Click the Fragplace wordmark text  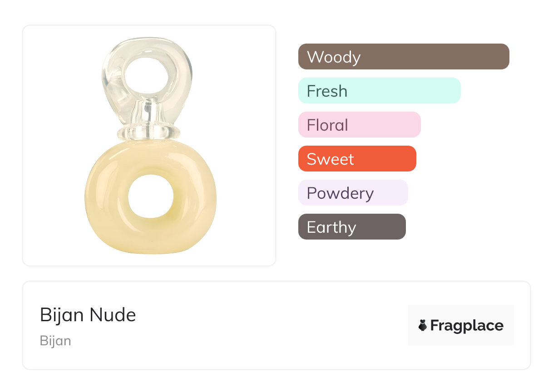pyautogui.click(x=467, y=326)
